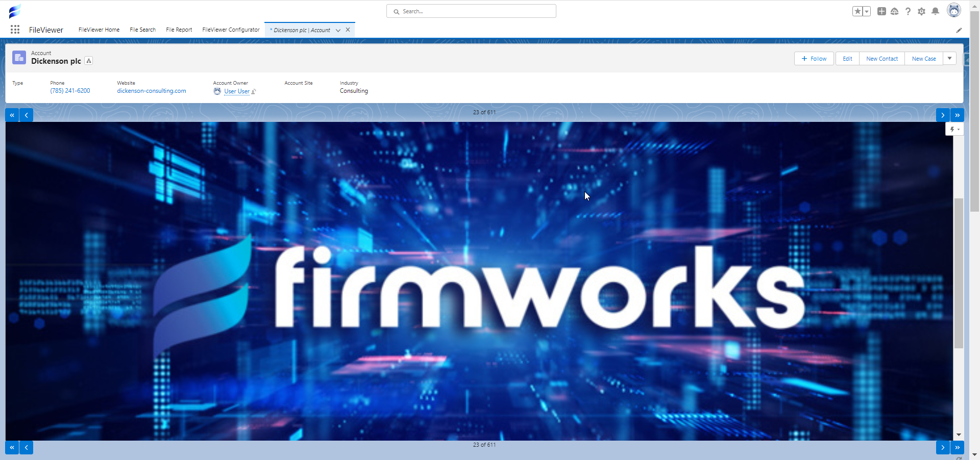
Task: Go to next file at the top navigator
Action: 943,115
